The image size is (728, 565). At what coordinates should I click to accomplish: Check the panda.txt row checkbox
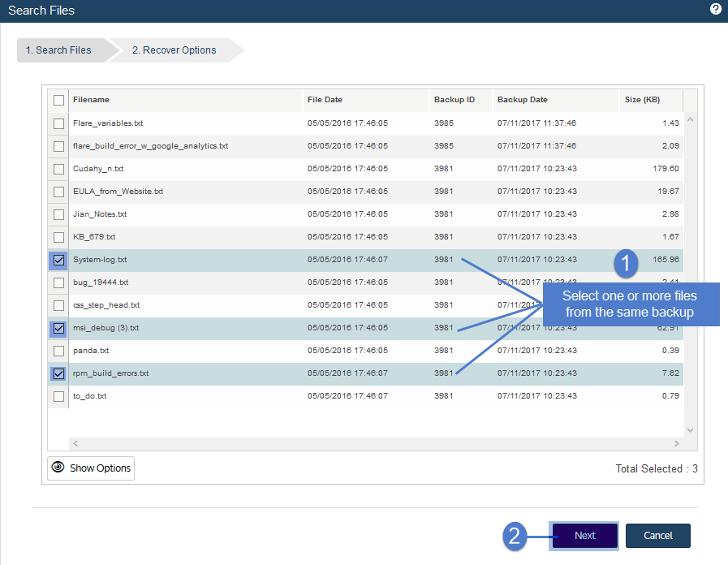point(58,351)
